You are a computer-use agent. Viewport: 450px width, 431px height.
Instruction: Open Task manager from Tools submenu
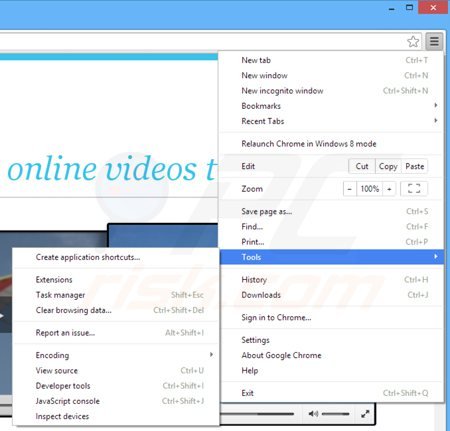pos(116,295)
